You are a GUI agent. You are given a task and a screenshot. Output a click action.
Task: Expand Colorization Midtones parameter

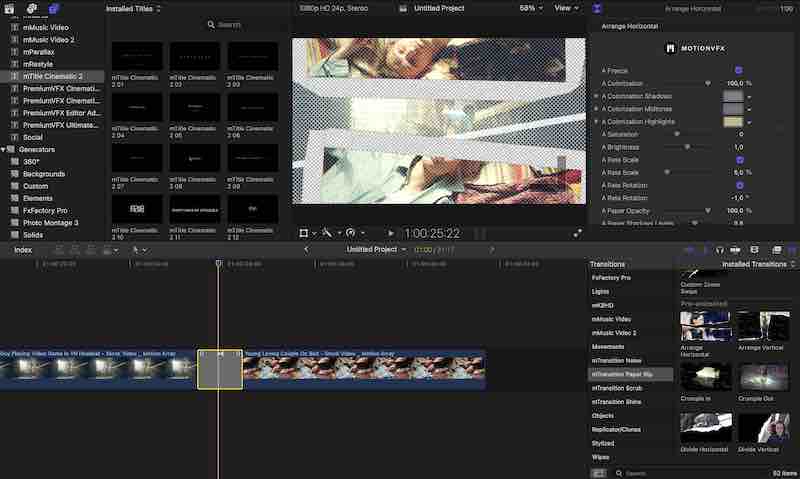[596, 109]
